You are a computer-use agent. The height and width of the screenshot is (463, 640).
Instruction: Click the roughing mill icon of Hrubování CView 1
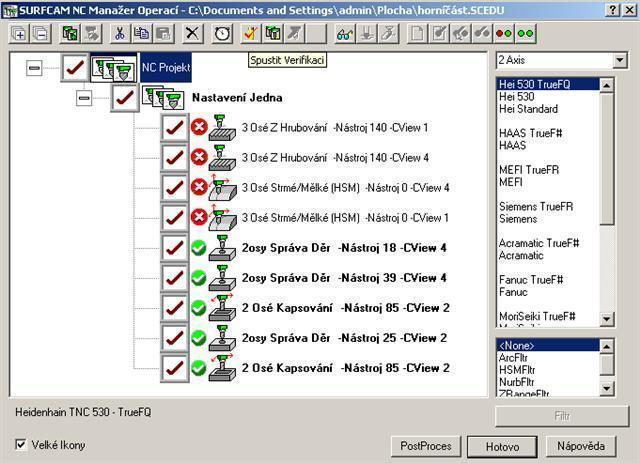(222, 128)
